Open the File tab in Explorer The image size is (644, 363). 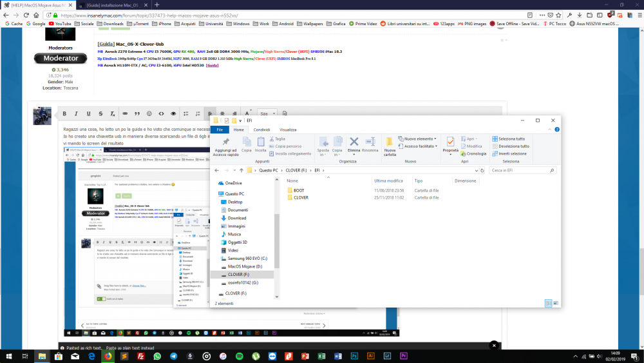click(x=220, y=130)
